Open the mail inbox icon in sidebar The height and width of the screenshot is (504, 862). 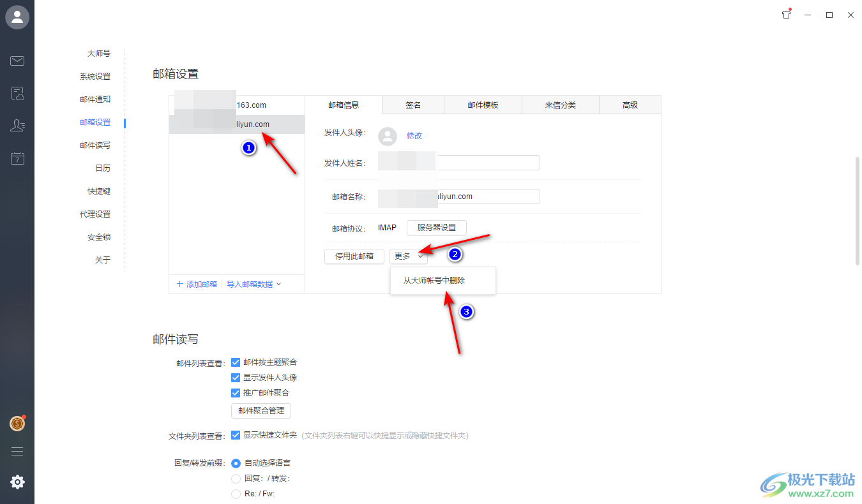[x=17, y=61]
